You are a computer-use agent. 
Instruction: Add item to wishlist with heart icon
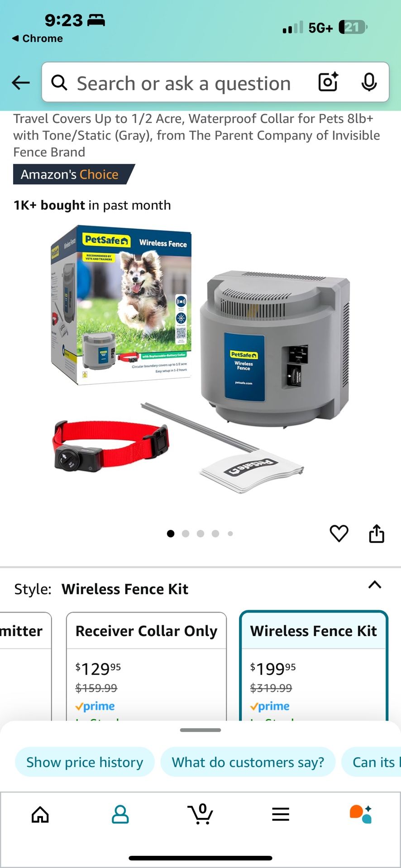tap(339, 533)
